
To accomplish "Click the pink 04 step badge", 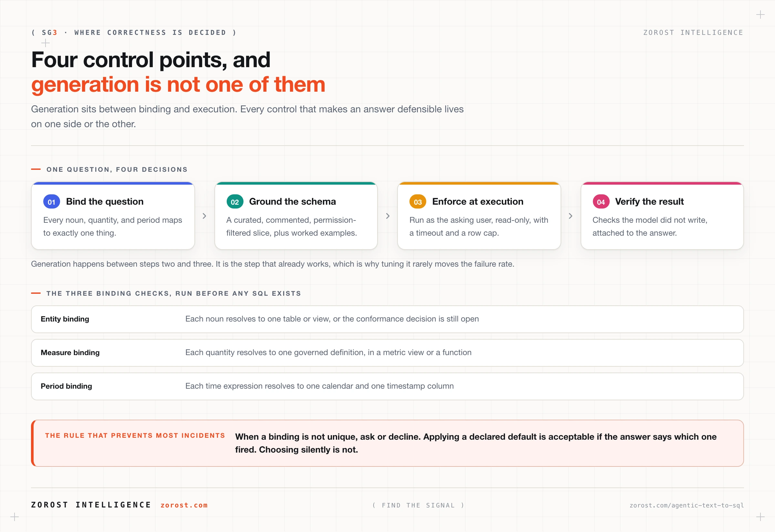I will click(x=601, y=202).
